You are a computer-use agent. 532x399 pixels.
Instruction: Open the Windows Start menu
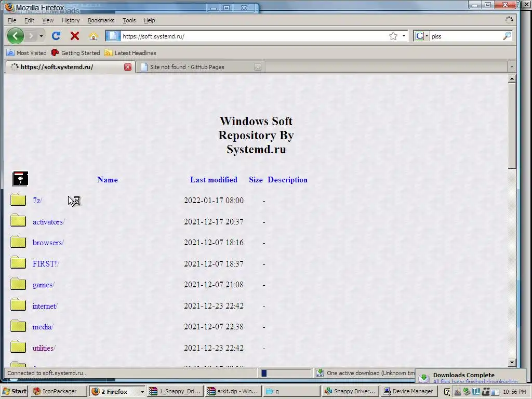[x=15, y=391]
